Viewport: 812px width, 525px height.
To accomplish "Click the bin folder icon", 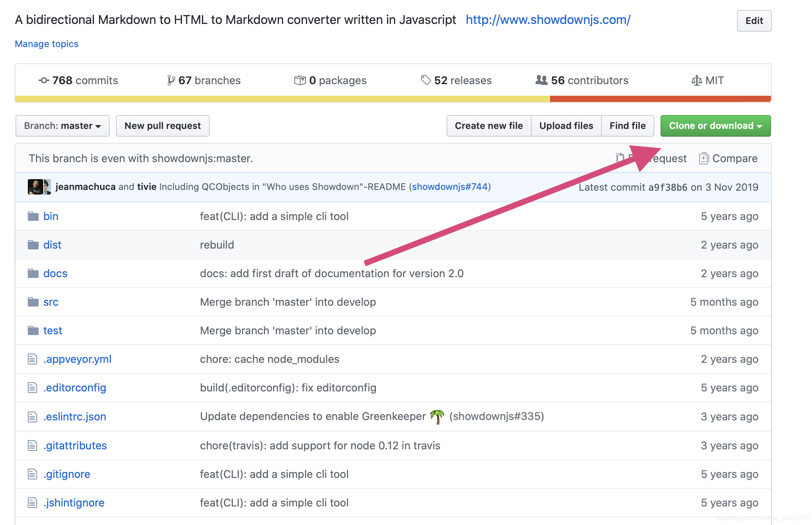I will coord(33,216).
